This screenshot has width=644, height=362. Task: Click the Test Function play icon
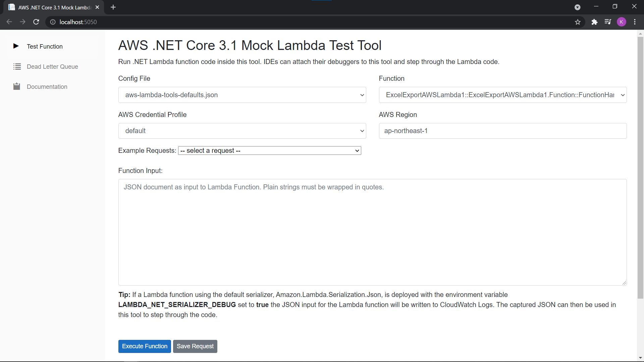pos(16,46)
